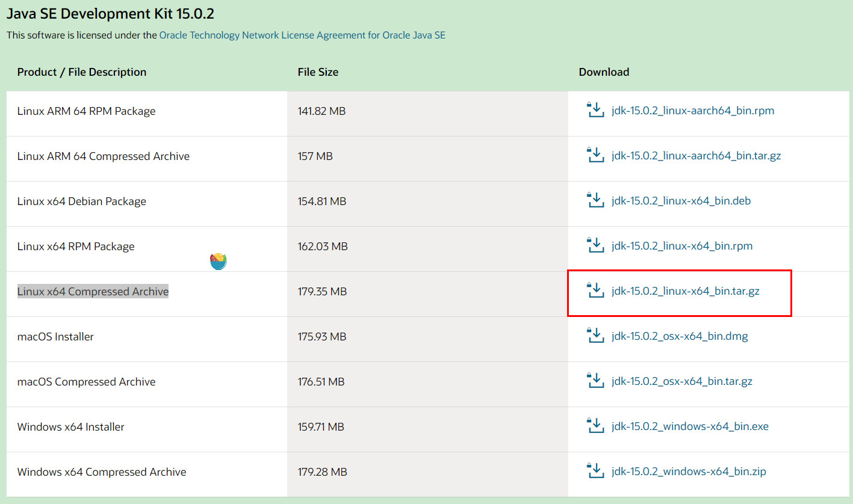The height and width of the screenshot is (504, 853).
Task: Click the 179.35 MB file size cell
Action: [322, 292]
